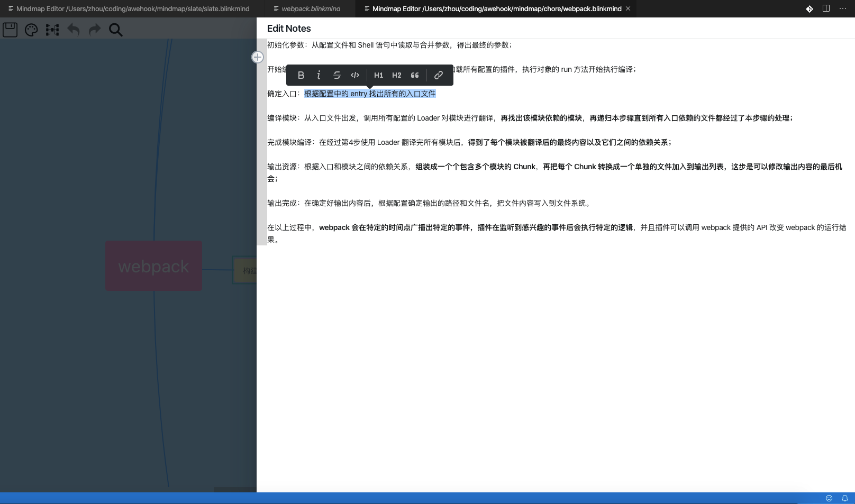Viewport: 855px width, 504px height.
Task: Close the chore/webpack.blinkmind editor tab
Action: pyautogui.click(x=628, y=8)
